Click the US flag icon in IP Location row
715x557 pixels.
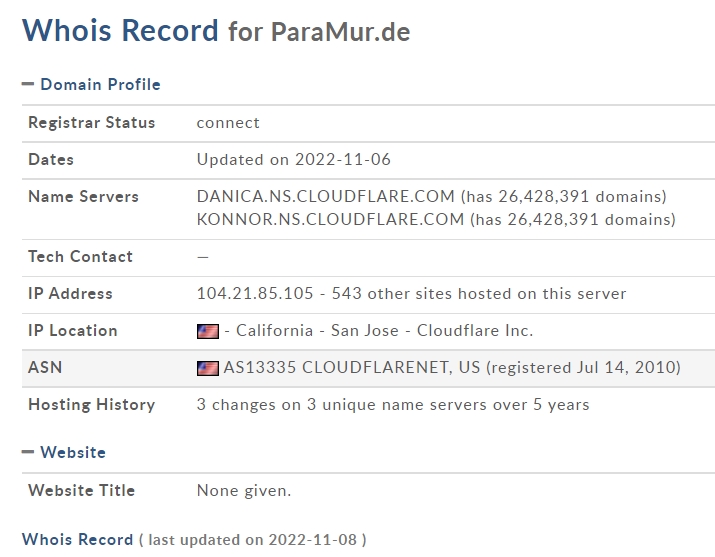coord(207,331)
